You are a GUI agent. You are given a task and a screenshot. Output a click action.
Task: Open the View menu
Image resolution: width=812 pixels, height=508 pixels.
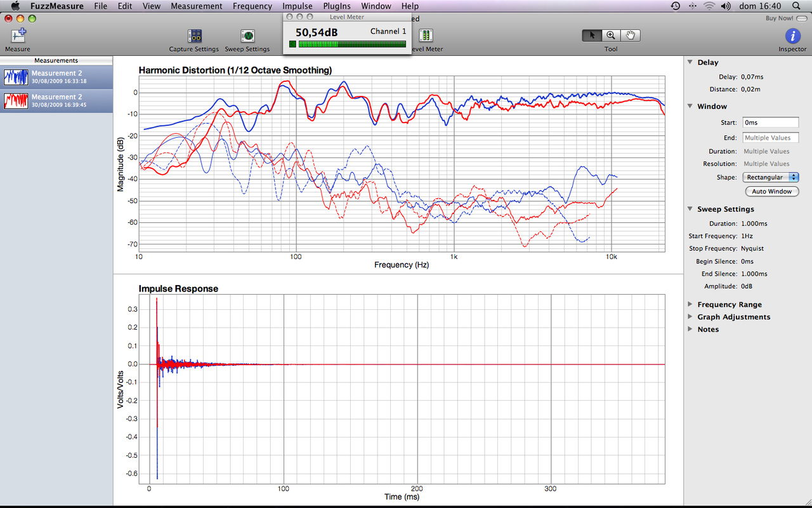click(x=152, y=6)
